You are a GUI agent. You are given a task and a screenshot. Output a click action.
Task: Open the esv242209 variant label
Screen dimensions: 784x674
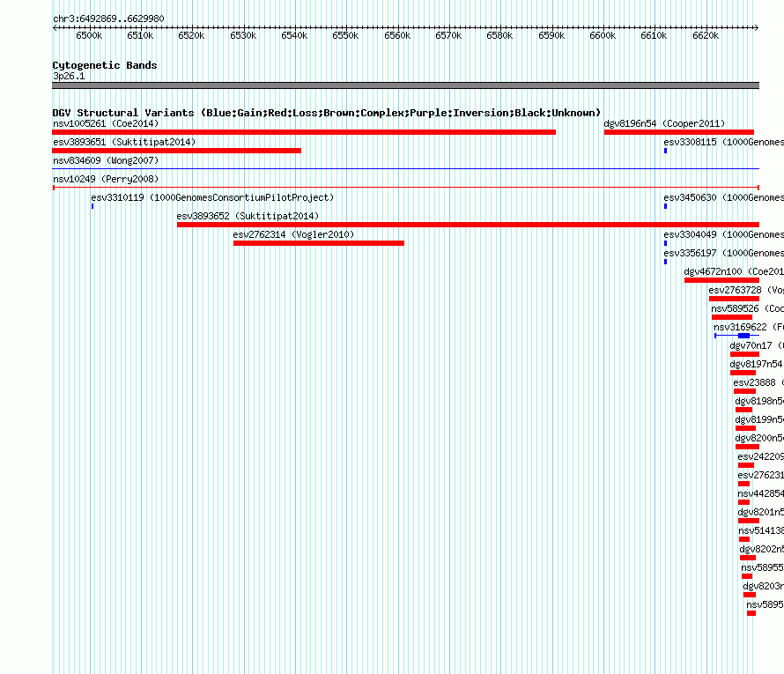pyautogui.click(x=760, y=456)
